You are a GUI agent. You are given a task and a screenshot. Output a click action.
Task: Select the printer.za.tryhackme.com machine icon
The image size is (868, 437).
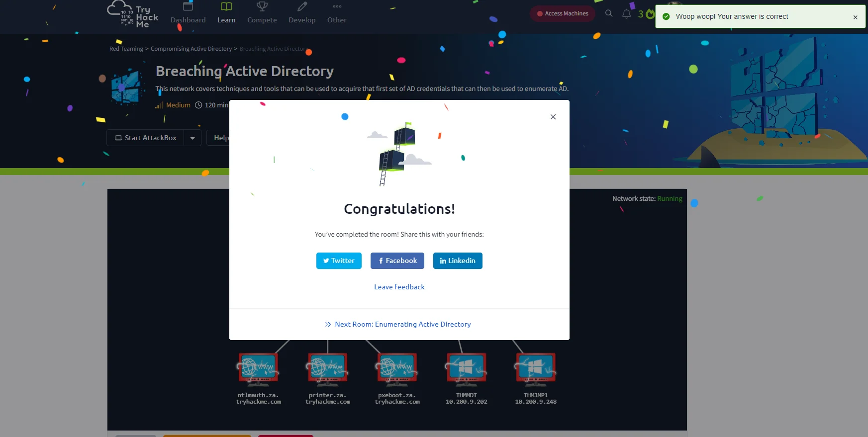(328, 369)
